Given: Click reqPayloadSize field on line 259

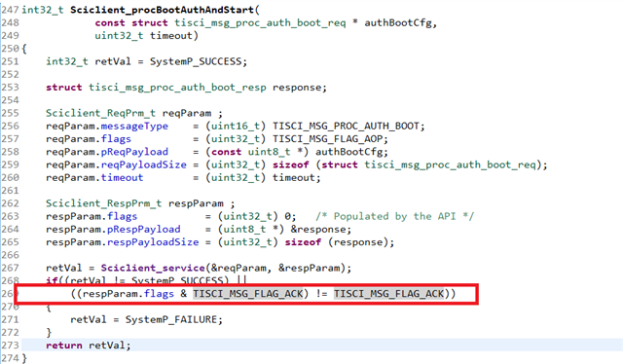Looking at the screenshot, I should click(143, 164).
